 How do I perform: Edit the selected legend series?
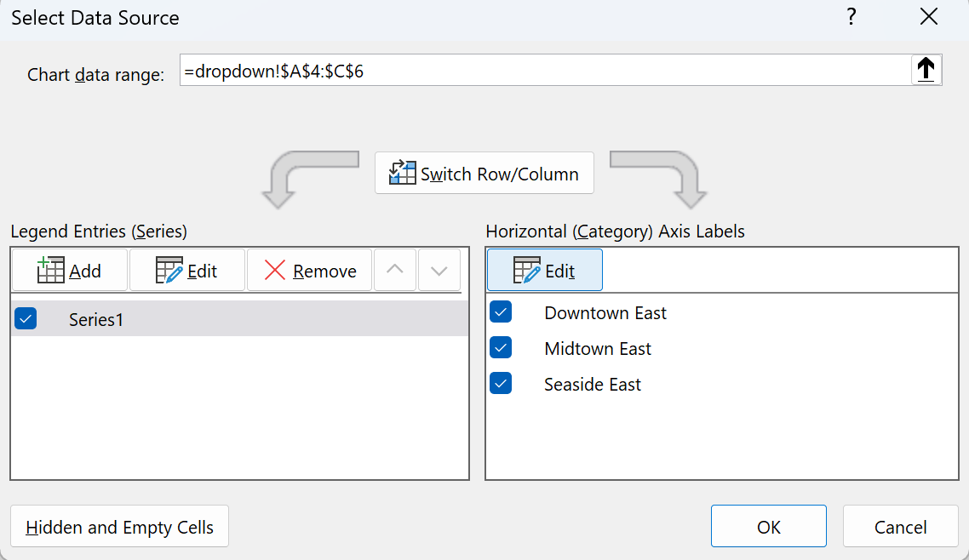[187, 271]
